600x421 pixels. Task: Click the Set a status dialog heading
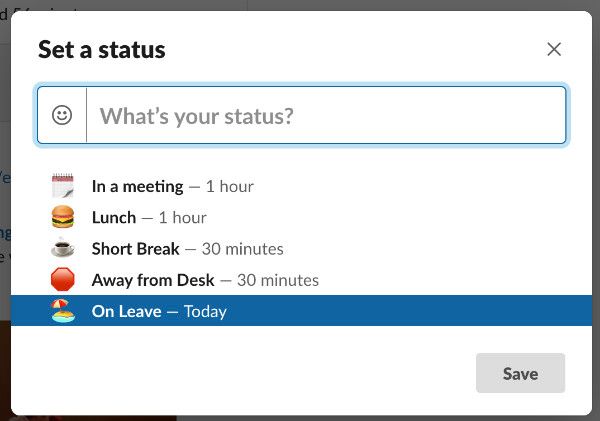pos(102,50)
